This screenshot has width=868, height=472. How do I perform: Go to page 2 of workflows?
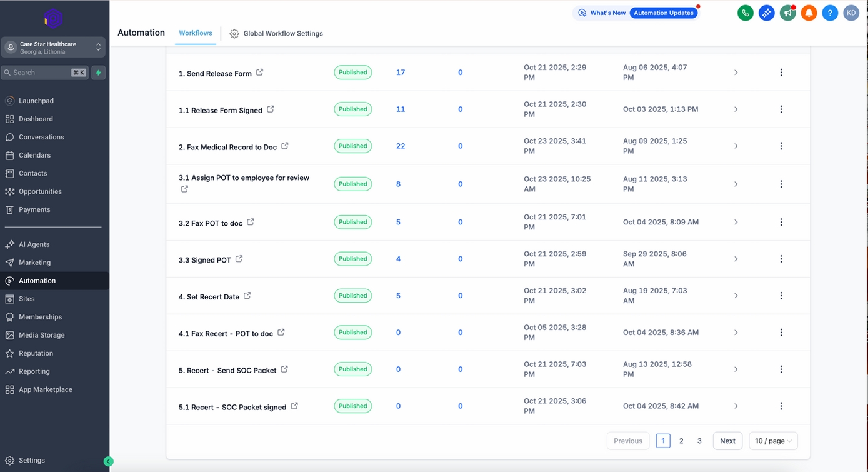click(681, 441)
